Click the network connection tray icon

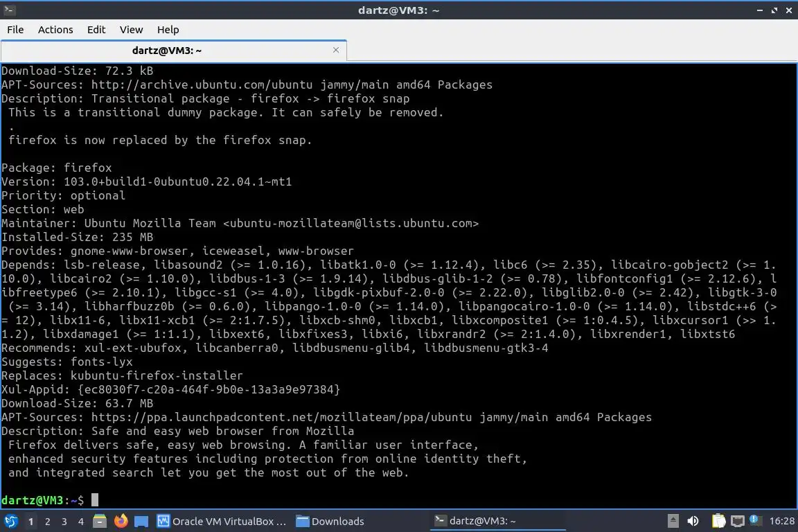point(738,521)
